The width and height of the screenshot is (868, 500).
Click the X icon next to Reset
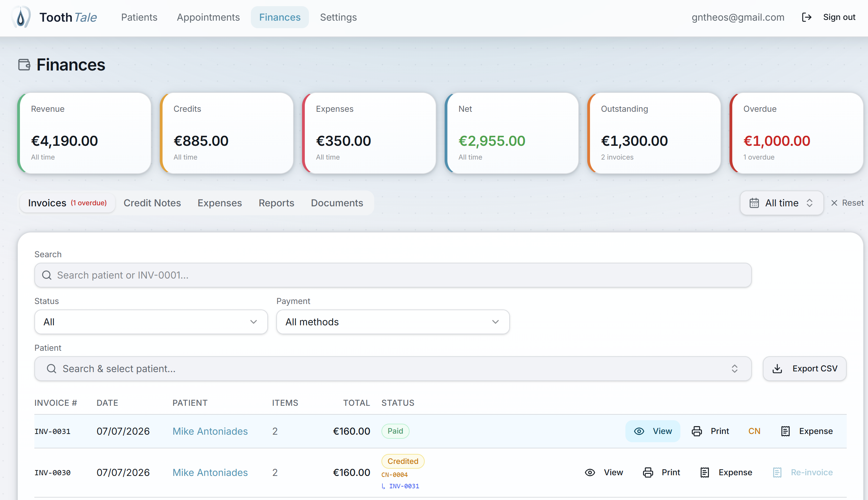tap(834, 203)
